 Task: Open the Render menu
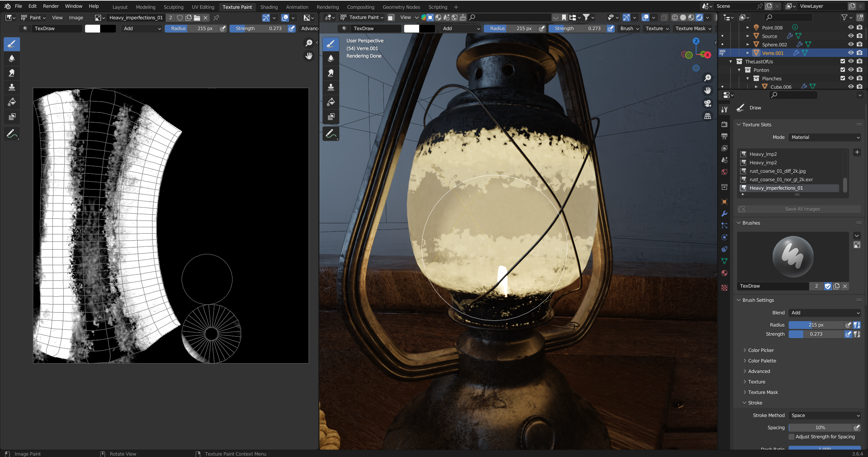[x=51, y=6]
